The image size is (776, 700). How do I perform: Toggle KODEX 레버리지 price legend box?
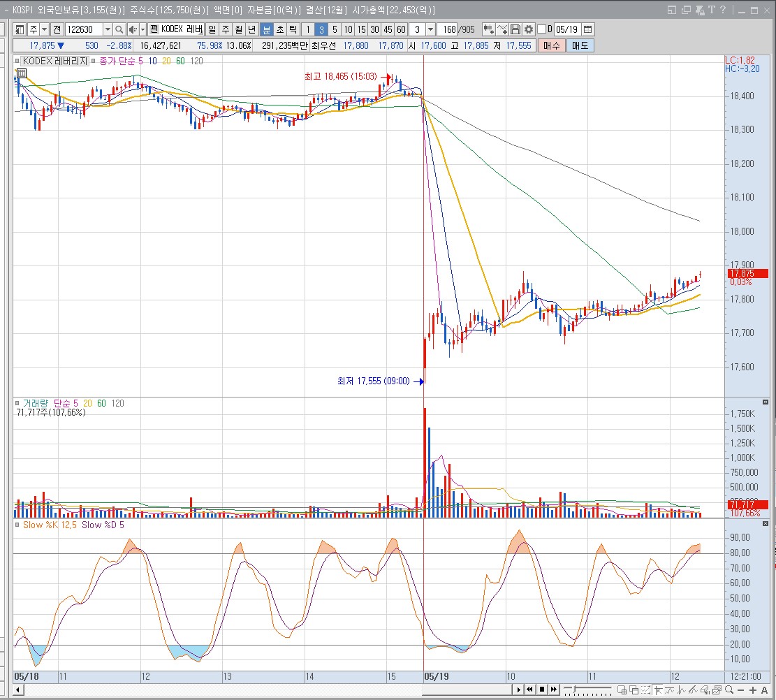pyautogui.click(x=17, y=61)
